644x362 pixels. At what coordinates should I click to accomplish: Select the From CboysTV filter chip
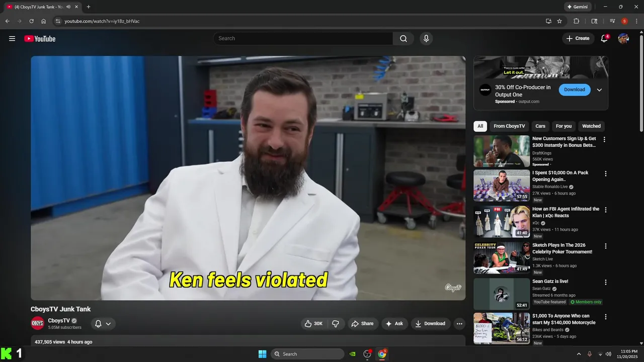[x=509, y=126]
